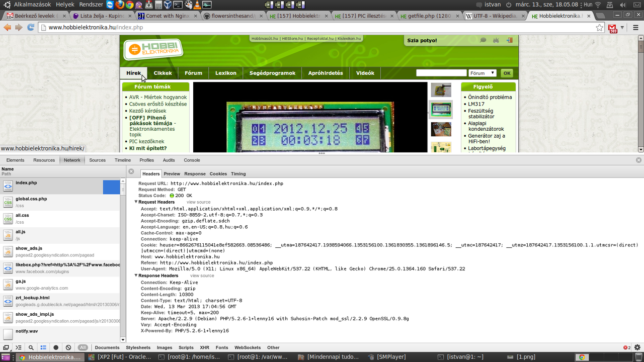Open the Wi-Fi network indicator

pos(598,5)
